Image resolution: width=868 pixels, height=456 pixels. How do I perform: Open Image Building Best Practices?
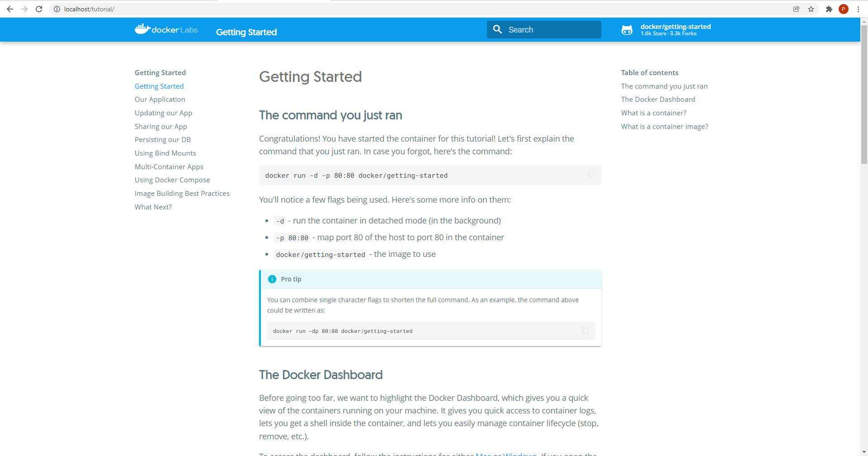(182, 193)
